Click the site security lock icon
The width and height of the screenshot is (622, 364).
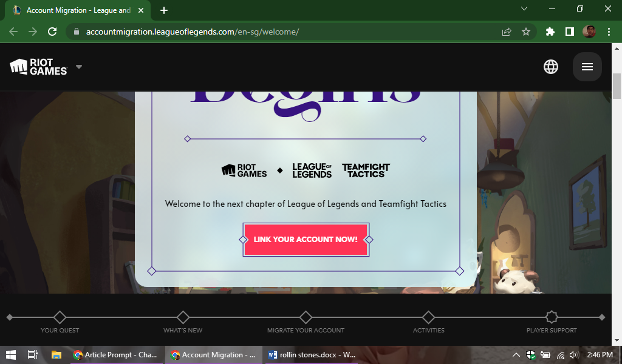(77, 32)
